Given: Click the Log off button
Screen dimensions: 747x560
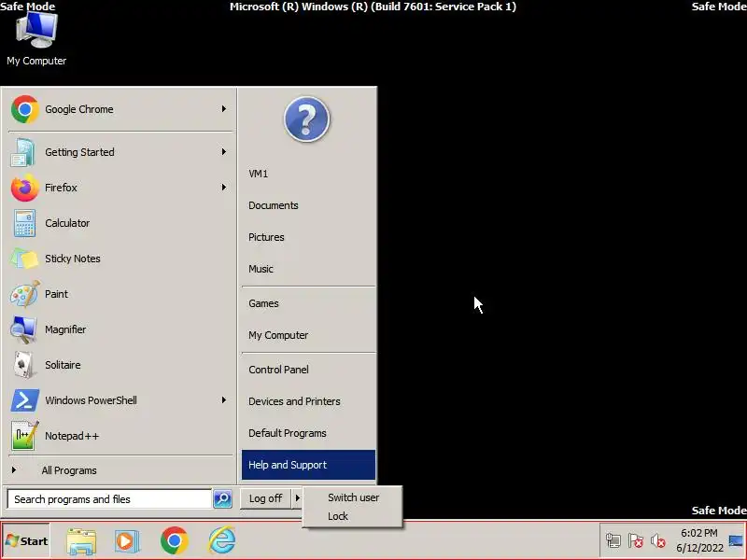Looking at the screenshot, I should click(265, 498).
